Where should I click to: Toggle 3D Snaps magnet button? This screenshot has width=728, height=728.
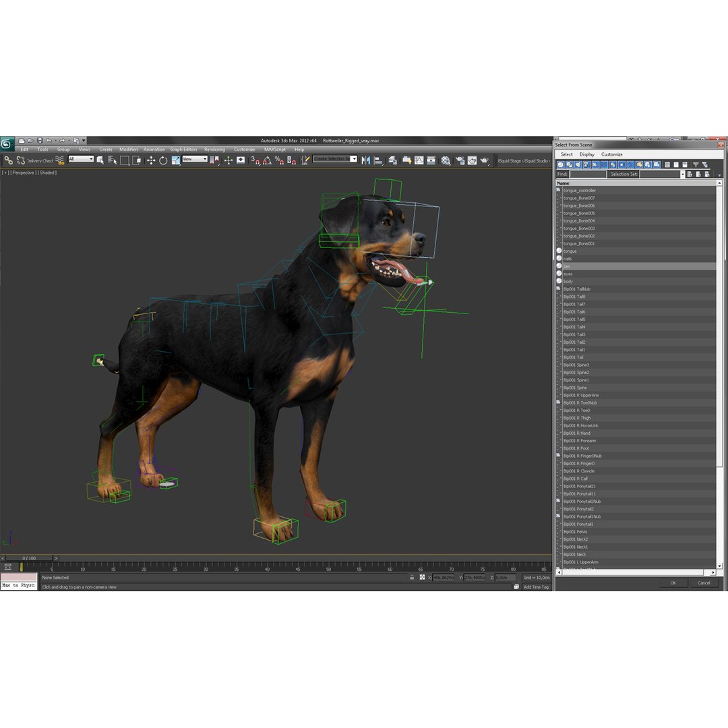(255, 160)
